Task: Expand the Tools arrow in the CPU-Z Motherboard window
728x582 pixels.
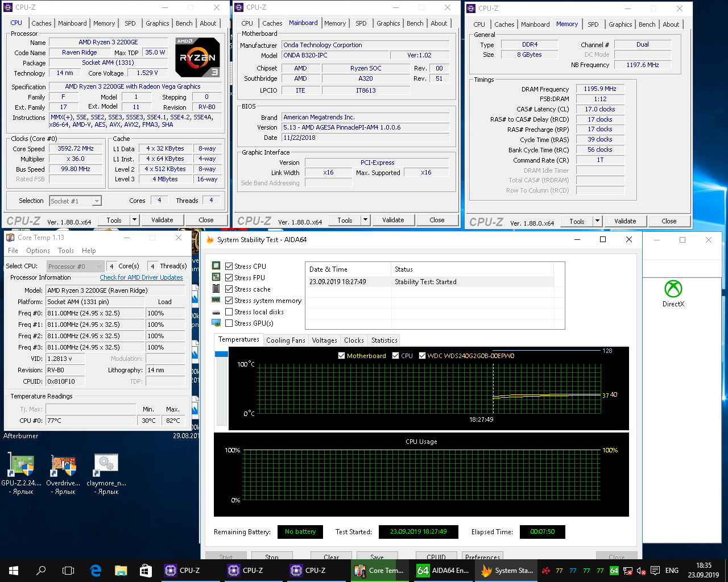Action: tap(366, 220)
